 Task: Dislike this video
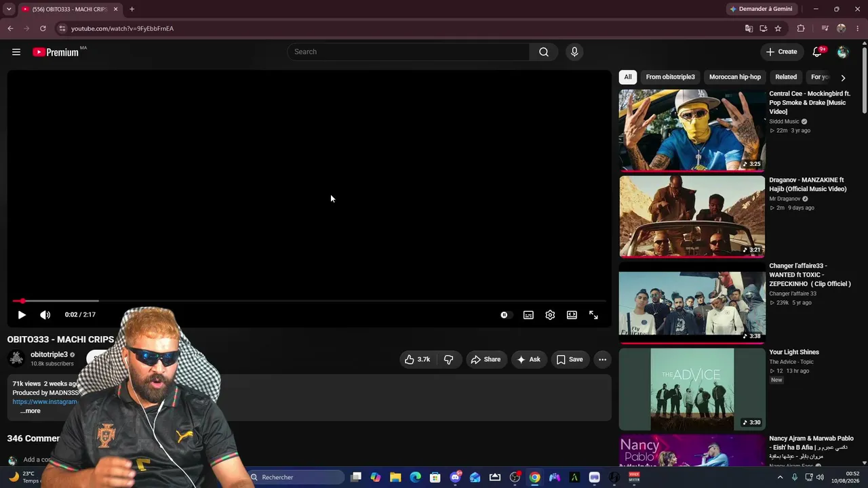(x=449, y=360)
